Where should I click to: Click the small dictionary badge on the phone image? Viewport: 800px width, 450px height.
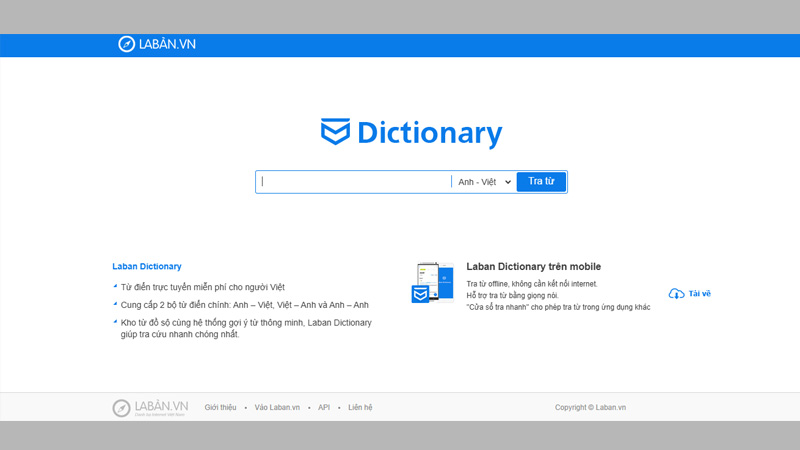pyautogui.click(x=420, y=294)
